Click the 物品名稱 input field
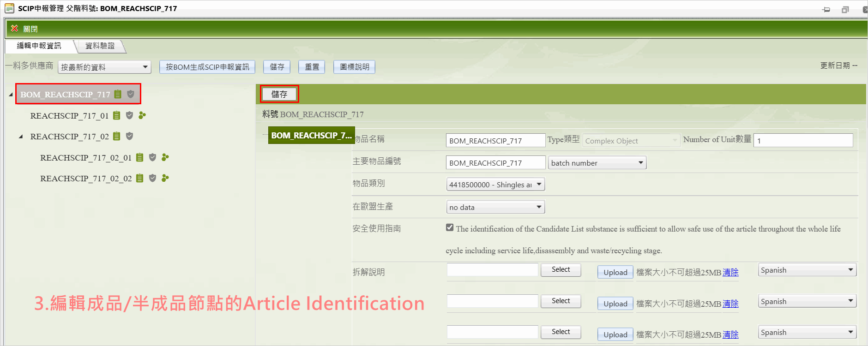This screenshot has height=346, width=868. point(495,141)
